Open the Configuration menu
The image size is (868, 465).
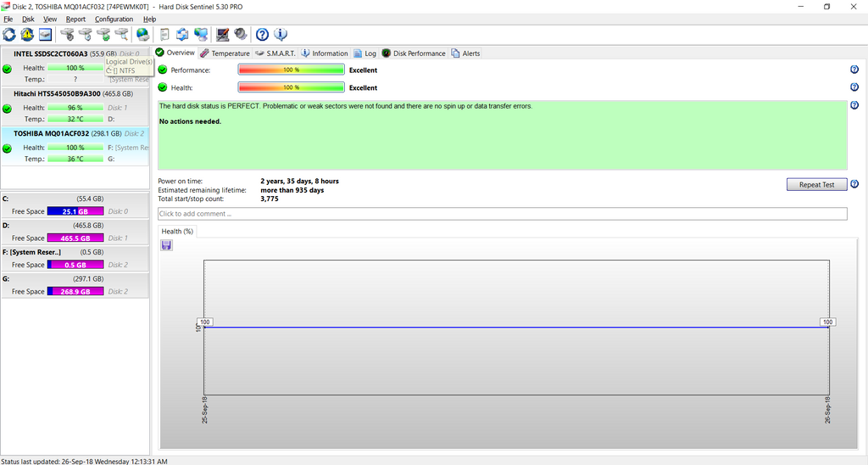[114, 19]
